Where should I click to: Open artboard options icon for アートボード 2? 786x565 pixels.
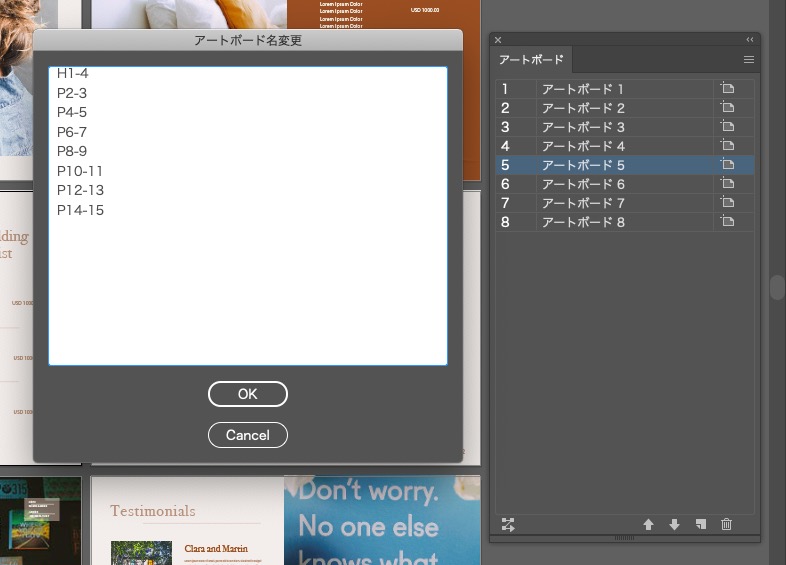pyautogui.click(x=727, y=107)
